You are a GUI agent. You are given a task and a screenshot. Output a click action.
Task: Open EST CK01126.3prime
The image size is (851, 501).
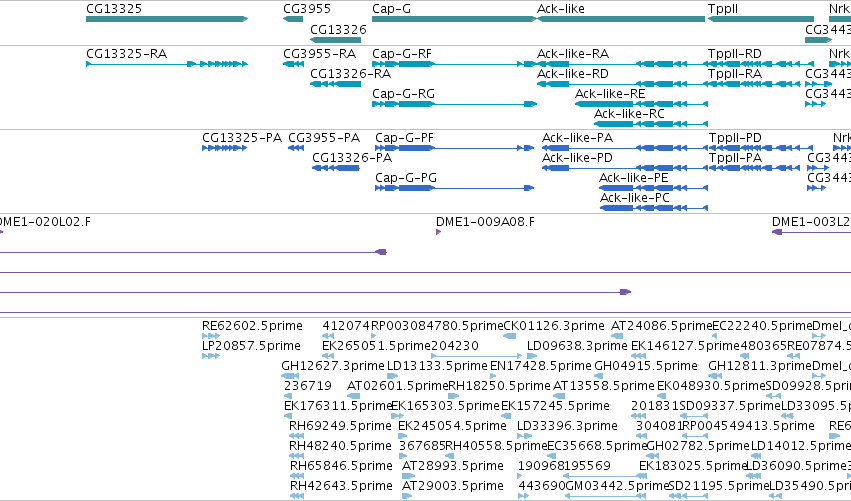click(554, 326)
